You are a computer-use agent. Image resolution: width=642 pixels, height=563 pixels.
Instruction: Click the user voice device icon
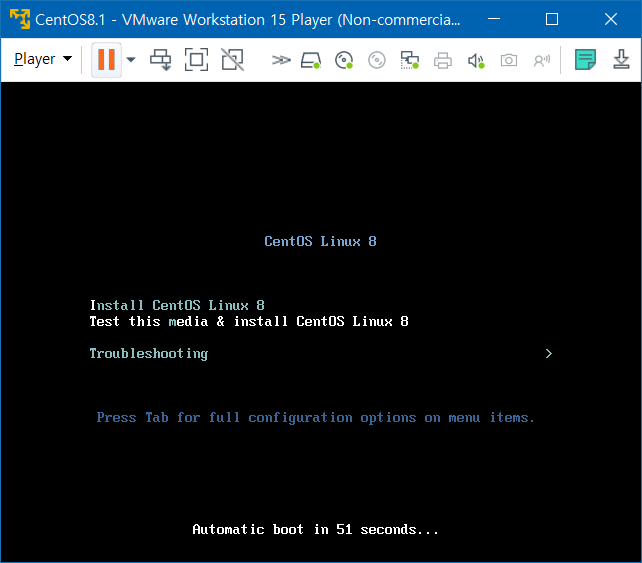tap(542, 61)
